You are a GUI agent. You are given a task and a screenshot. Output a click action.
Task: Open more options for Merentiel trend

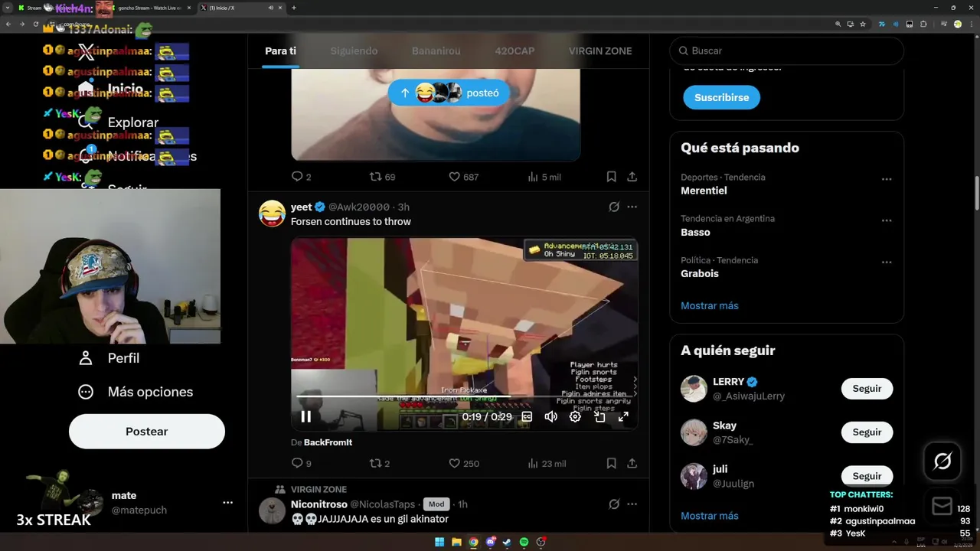point(887,179)
